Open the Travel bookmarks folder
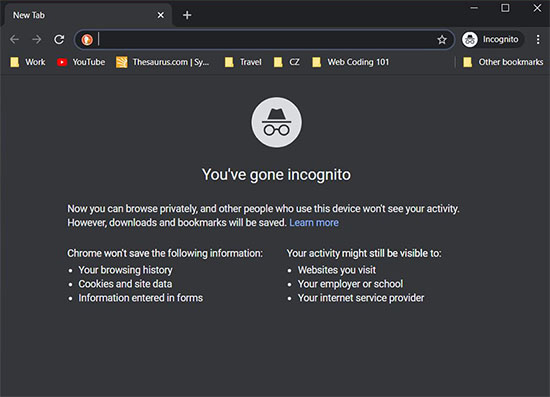The width and height of the screenshot is (550, 397). tap(243, 62)
